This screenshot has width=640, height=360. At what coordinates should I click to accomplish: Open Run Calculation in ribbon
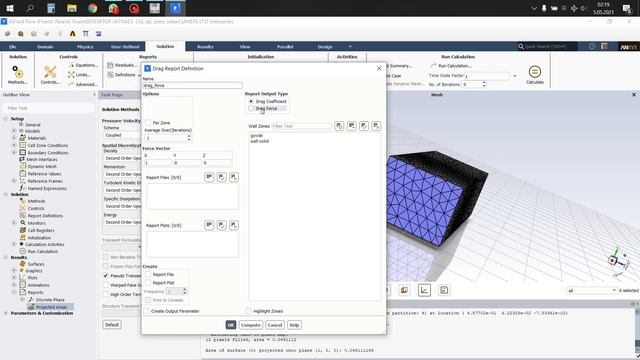451,66
